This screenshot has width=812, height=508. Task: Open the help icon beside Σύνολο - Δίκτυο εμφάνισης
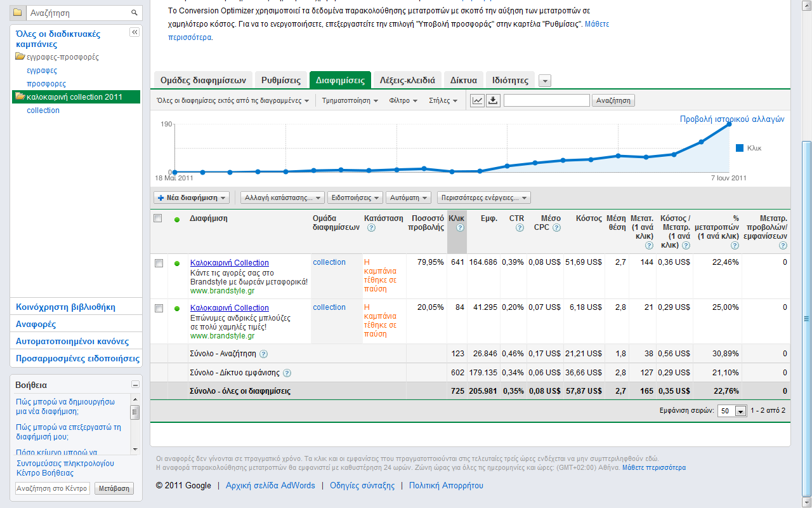[287, 373]
